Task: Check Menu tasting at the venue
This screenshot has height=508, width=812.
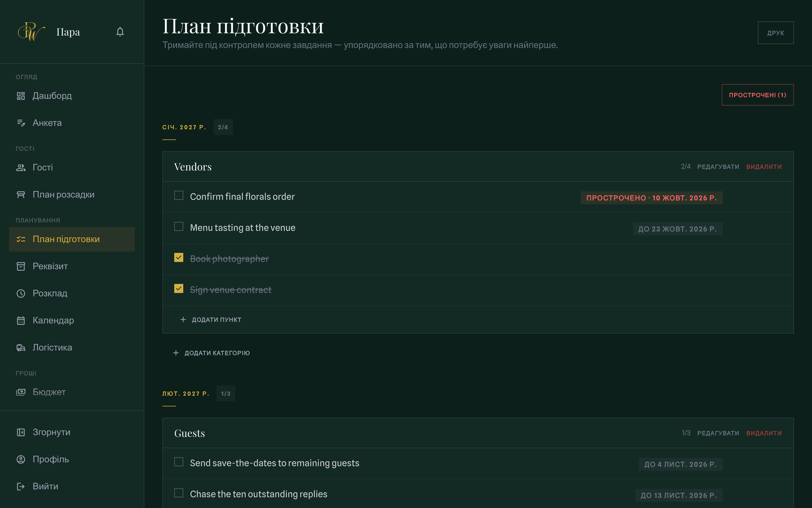Action: [x=179, y=226]
